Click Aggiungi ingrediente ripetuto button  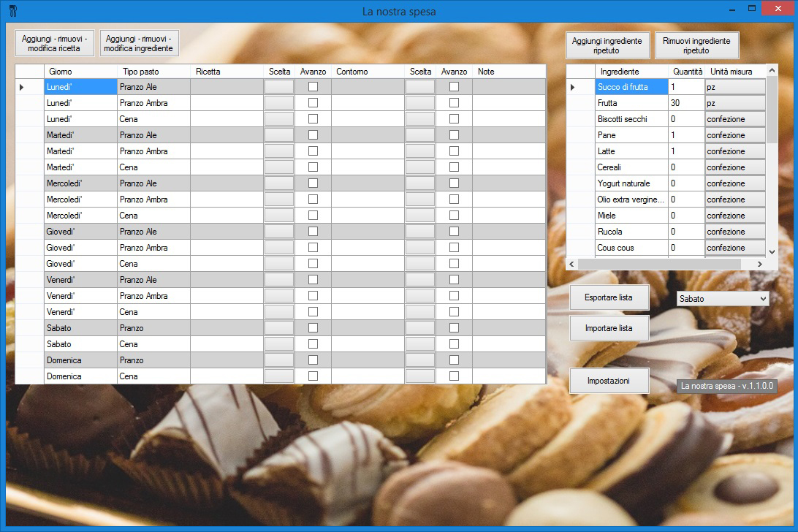(x=607, y=46)
